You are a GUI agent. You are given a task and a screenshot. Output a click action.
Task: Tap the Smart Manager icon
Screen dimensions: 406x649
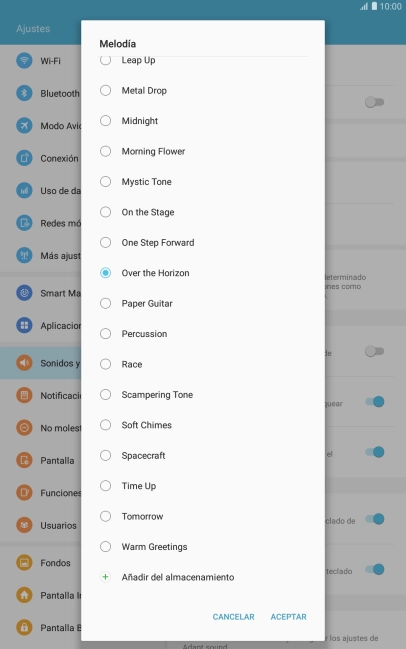[x=24, y=293]
